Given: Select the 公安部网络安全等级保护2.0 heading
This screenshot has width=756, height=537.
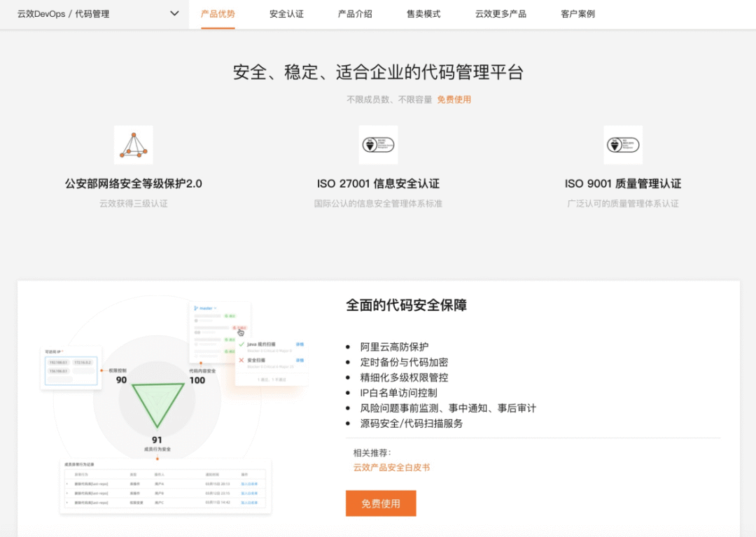Looking at the screenshot, I should click(x=134, y=183).
